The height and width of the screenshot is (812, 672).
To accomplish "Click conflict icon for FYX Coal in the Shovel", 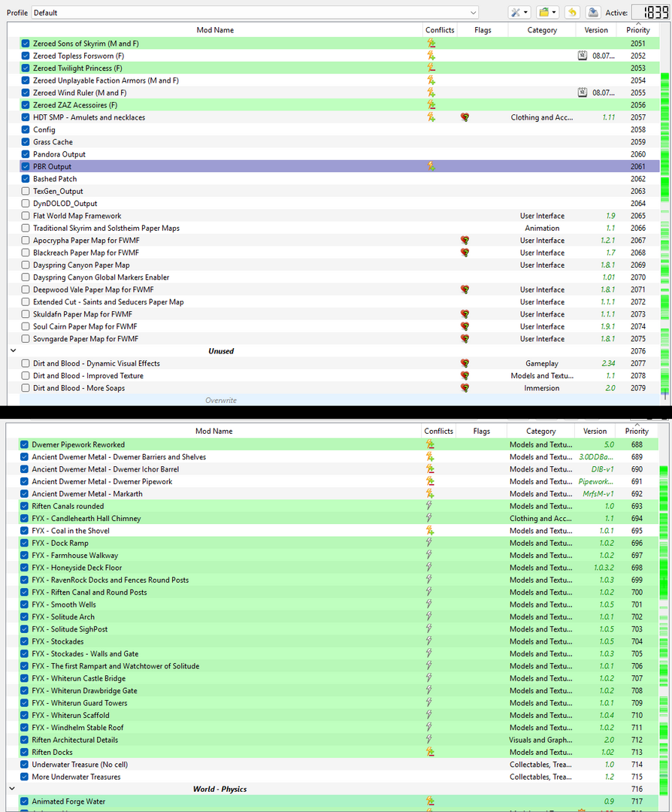I will (x=430, y=531).
